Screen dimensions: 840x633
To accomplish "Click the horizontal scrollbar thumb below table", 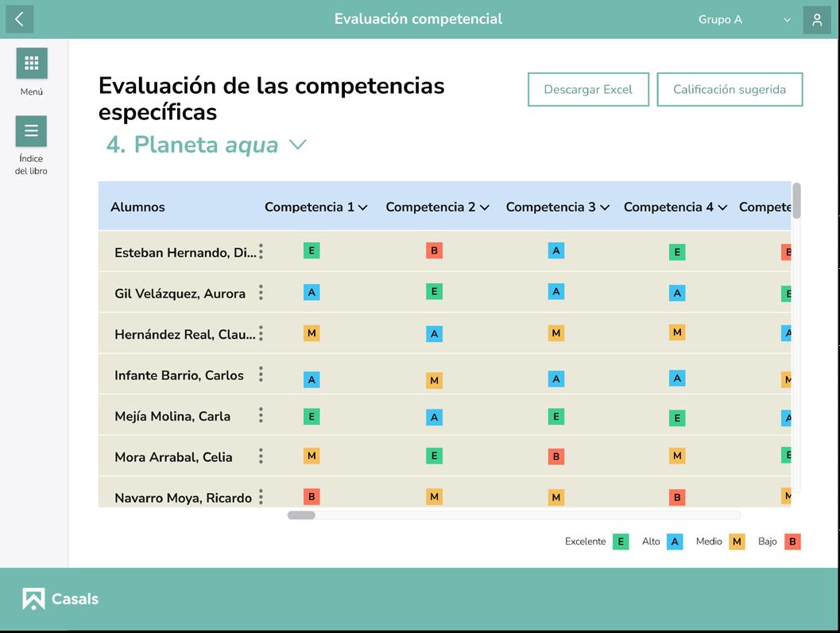I will [x=302, y=515].
